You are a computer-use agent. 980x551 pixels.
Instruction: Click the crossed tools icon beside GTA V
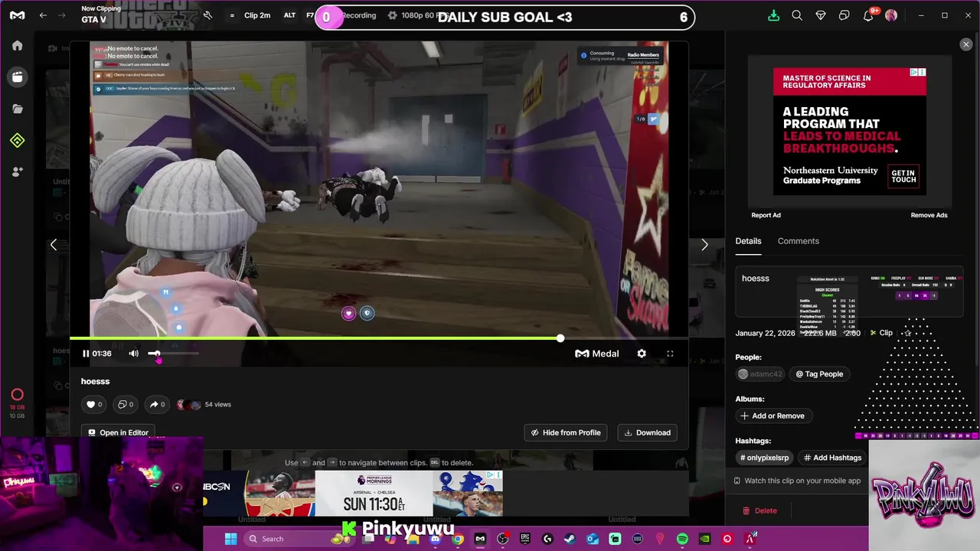point(207,15)
